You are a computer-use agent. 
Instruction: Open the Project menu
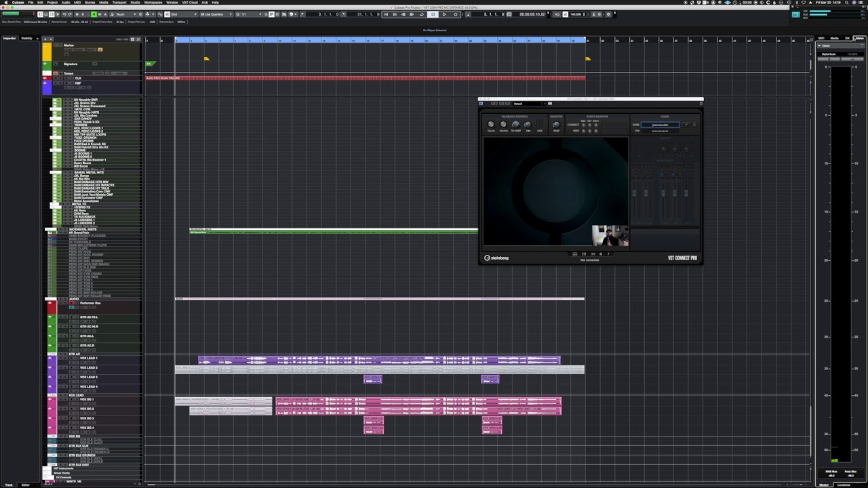coord(52,3)
